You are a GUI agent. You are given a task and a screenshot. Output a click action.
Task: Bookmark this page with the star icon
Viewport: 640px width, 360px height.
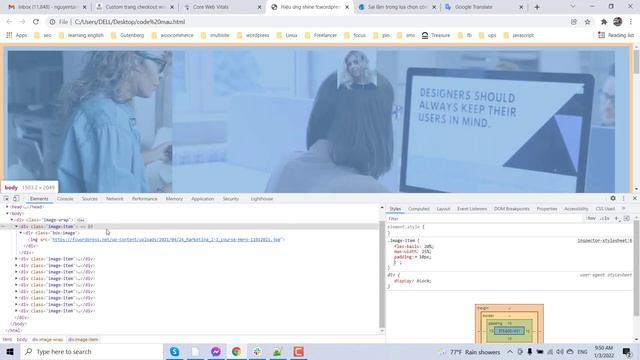587,22
